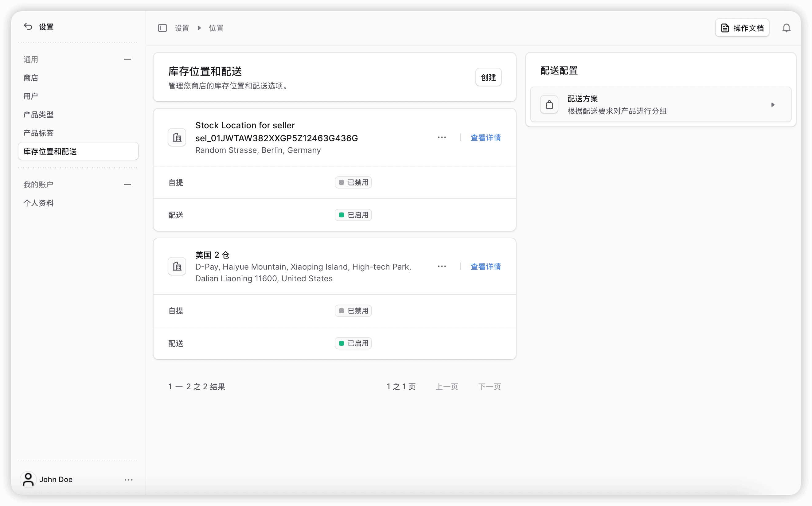Image resolution: width=812 pixels, height=506 pixels.
Task: Open 操作文档 documentation button
Action: [742, 28]
